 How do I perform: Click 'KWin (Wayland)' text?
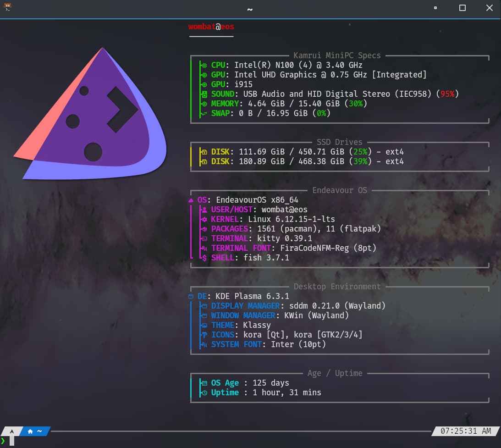316,315
